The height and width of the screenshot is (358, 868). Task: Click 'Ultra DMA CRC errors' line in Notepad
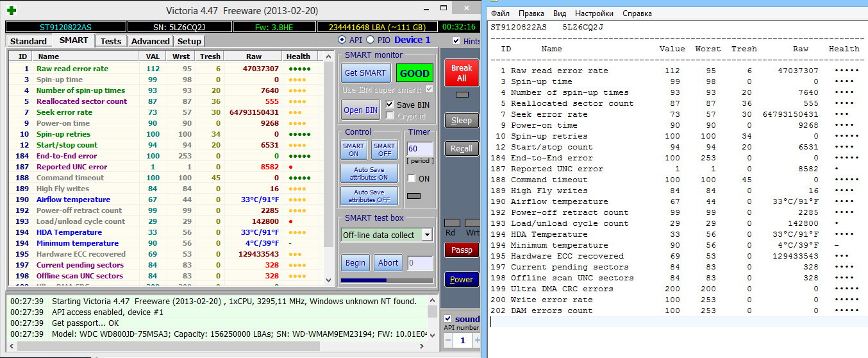[674, 289]
